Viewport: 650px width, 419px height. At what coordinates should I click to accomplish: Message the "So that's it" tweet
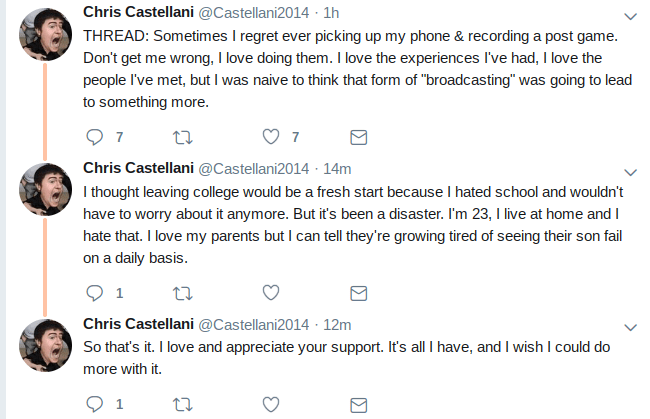pyautogui.click(x=358, y=404)
